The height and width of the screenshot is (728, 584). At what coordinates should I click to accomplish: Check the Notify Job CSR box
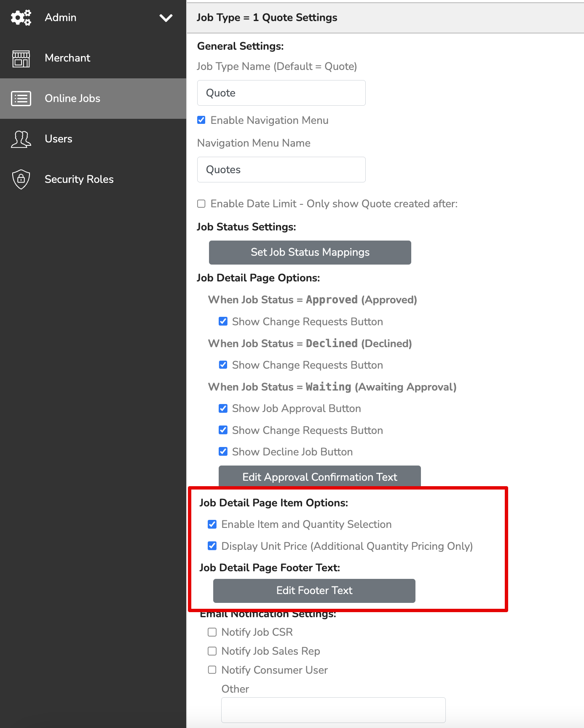(212, 632)
